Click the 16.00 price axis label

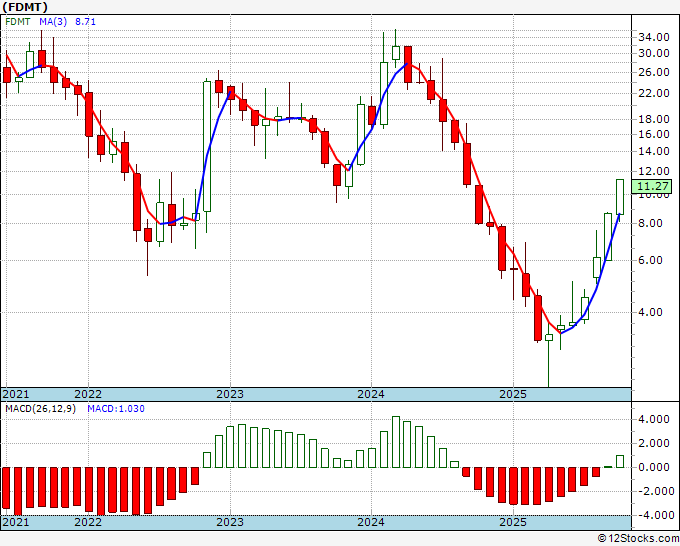[x=654, y=134]
